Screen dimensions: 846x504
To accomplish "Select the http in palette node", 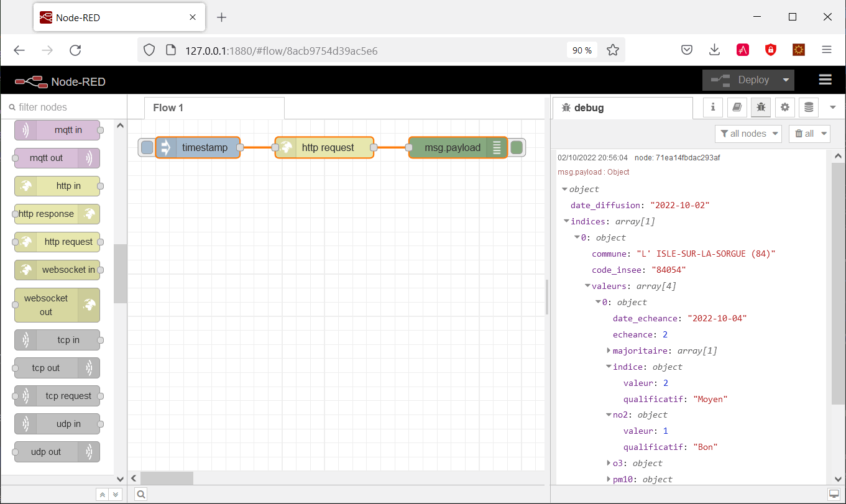I will pyautogui.click(x=57, y=186).
